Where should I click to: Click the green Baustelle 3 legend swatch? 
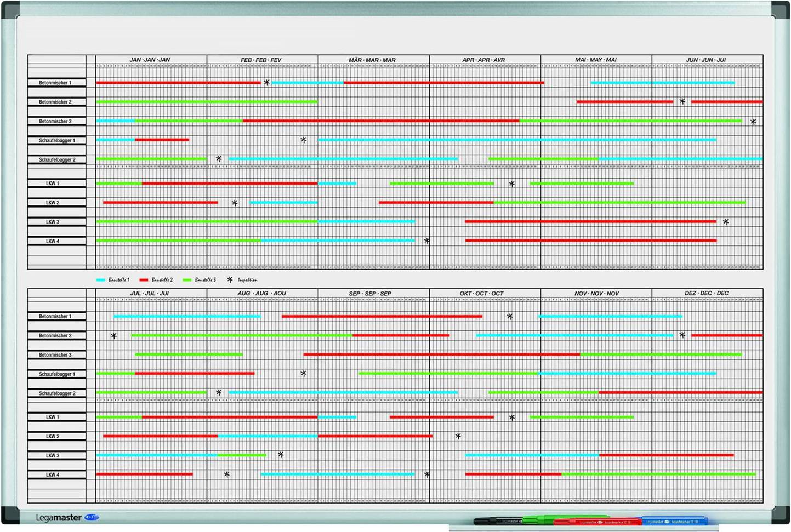point(187,280)
